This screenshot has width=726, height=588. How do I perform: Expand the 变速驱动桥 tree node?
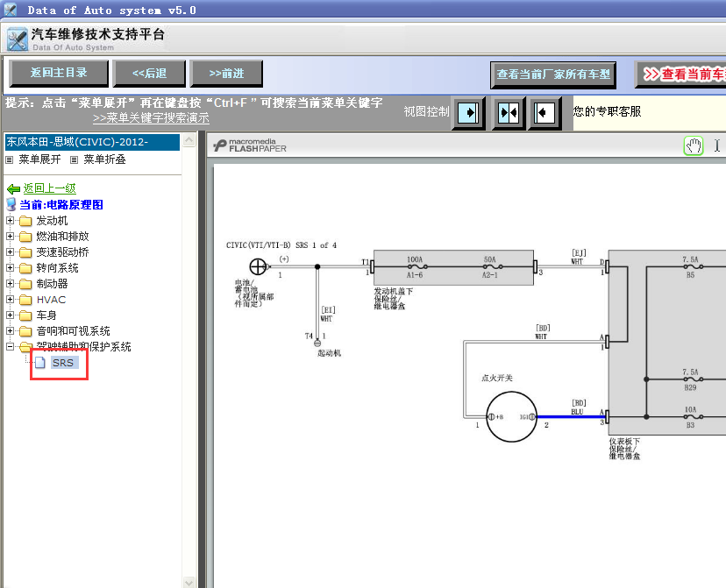(x=10, y=251)
